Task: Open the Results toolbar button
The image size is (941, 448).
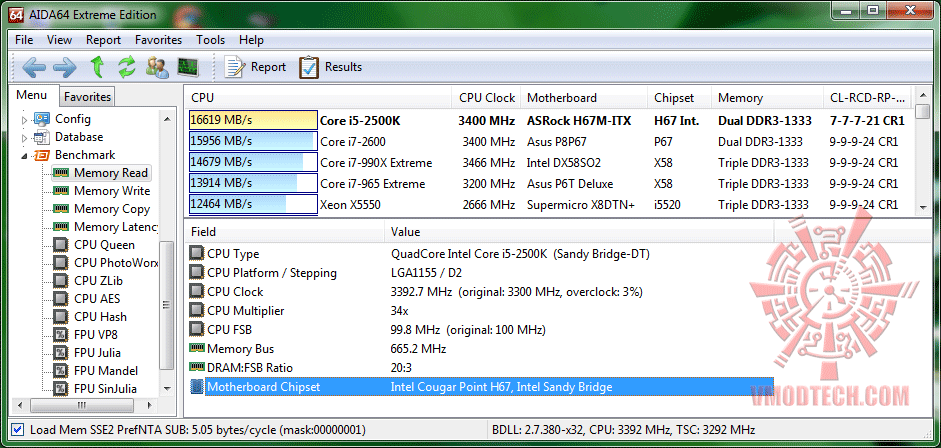Action: click(x=331, y=67)
